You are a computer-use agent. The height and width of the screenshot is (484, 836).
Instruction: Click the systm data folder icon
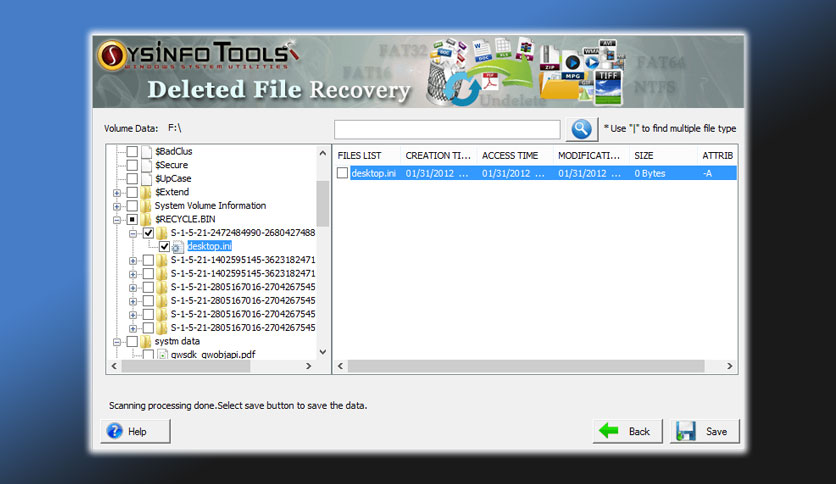[146, 341]
